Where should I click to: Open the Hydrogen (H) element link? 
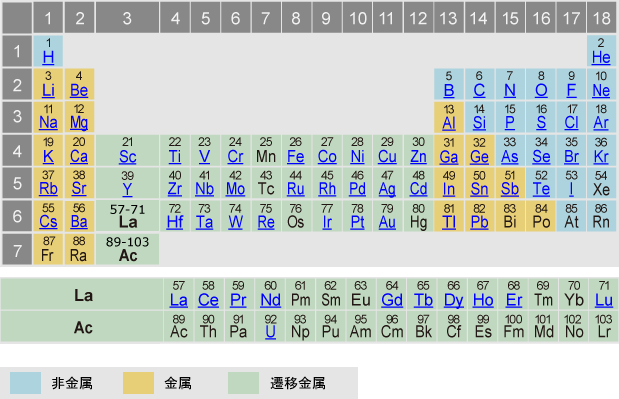pos(48,58)
